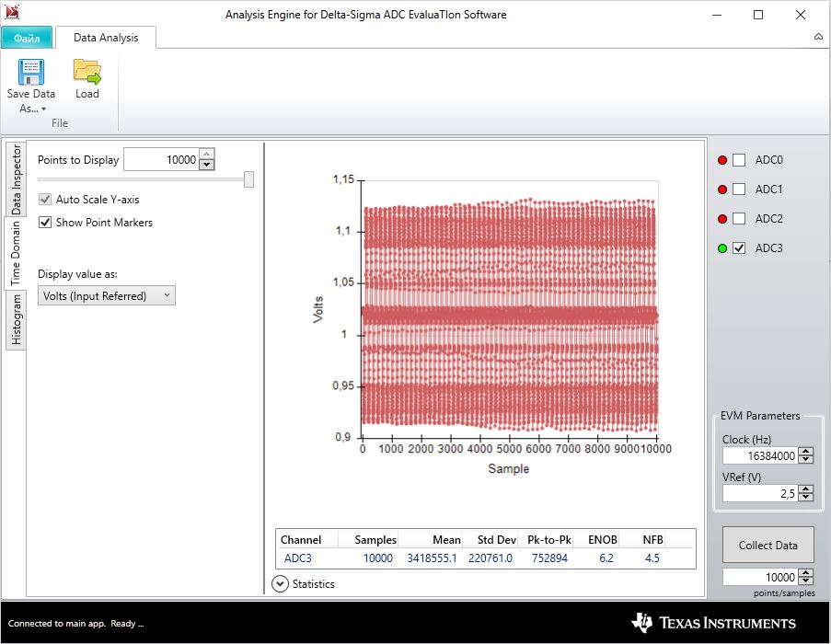831x644 pixels.
Task: Switch to the Time Domain tab
Action: click(x=16, y=253)
